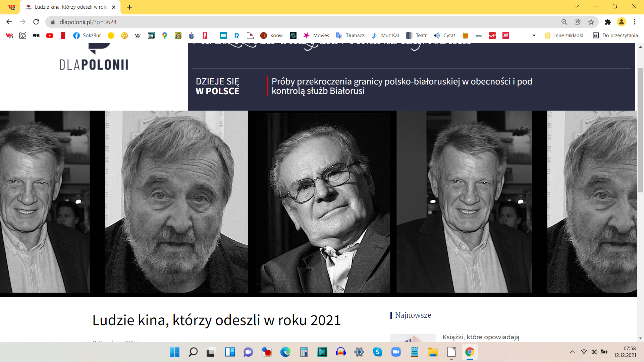Open the Extensions puzzle icon

tap(608, 22)
